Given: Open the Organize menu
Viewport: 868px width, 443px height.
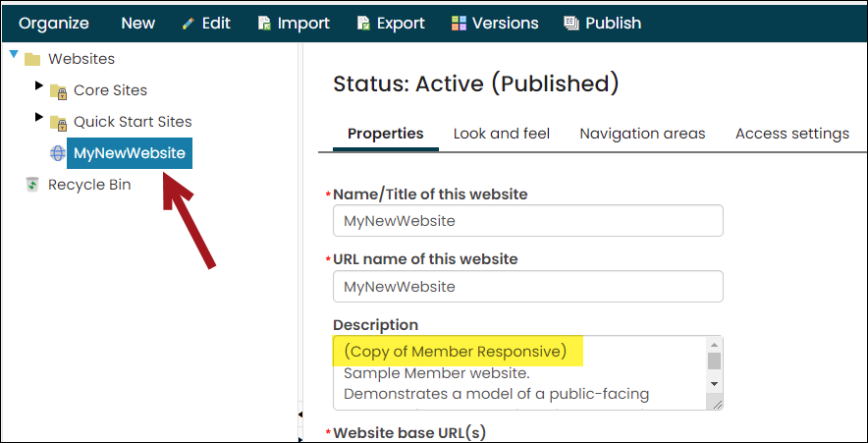Looking at the screenshot, I should point(54,24).
